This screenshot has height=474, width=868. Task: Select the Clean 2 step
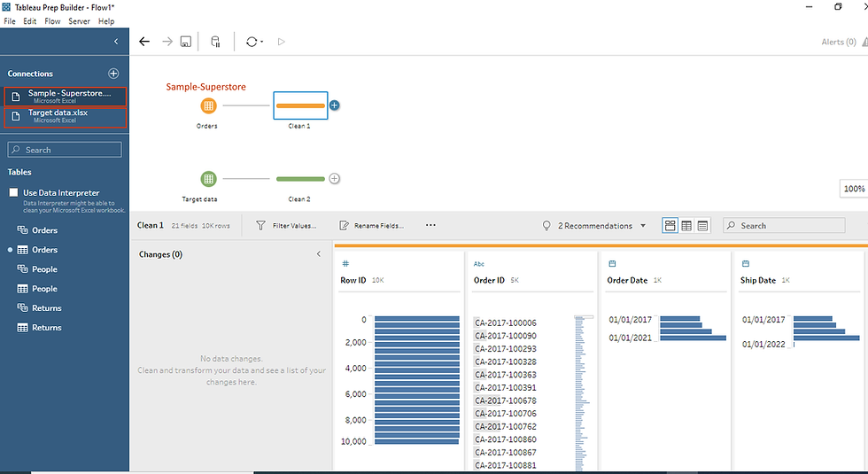tap(300, 179)
